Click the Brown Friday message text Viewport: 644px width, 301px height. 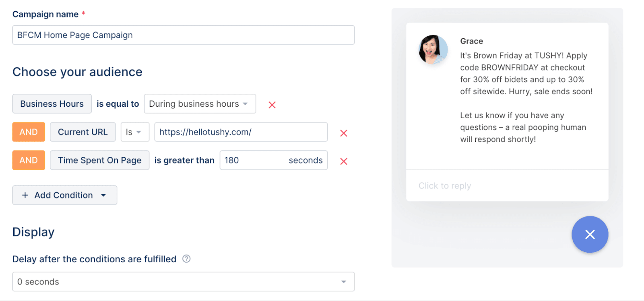526,73
